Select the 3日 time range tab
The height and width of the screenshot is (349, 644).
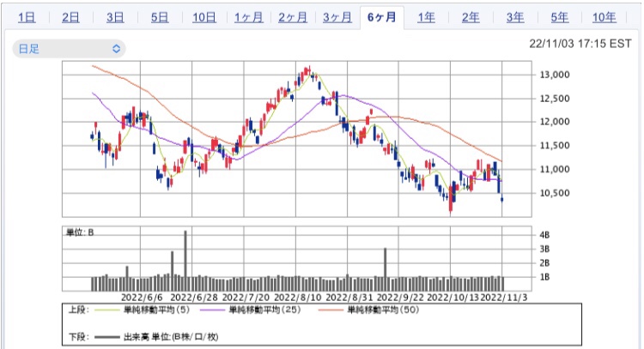pos(115,17)
